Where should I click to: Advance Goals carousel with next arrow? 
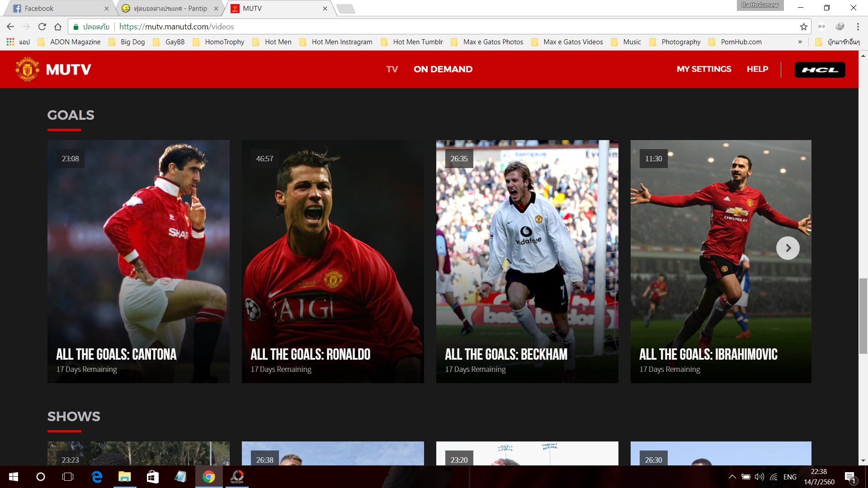[788, 248]
